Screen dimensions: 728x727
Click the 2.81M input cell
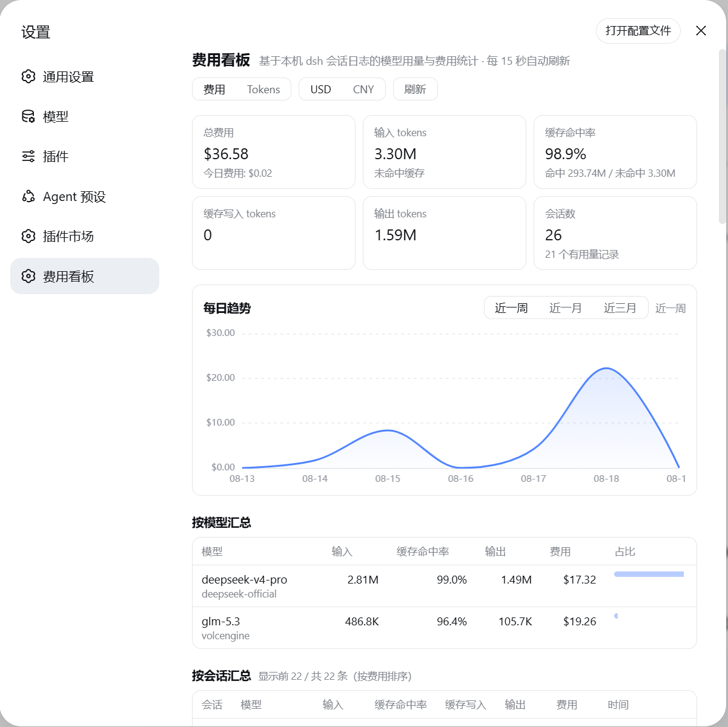click(x=363, y=579)
